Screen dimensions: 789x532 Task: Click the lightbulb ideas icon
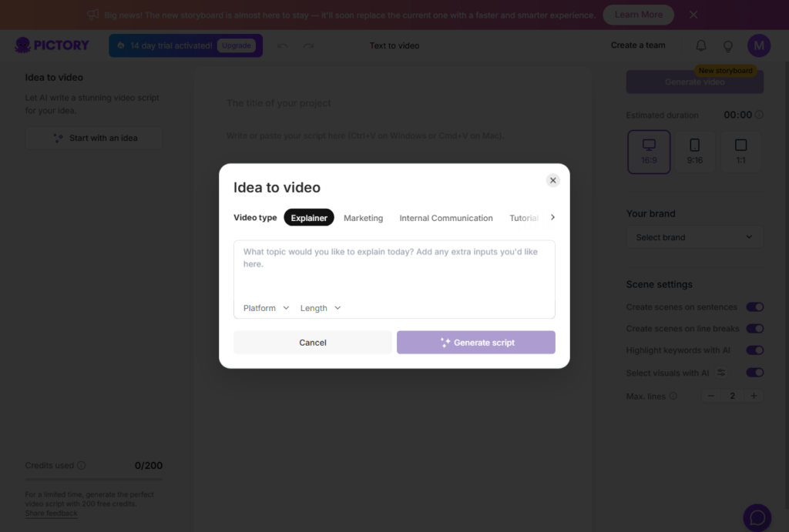tap(727, 46)
